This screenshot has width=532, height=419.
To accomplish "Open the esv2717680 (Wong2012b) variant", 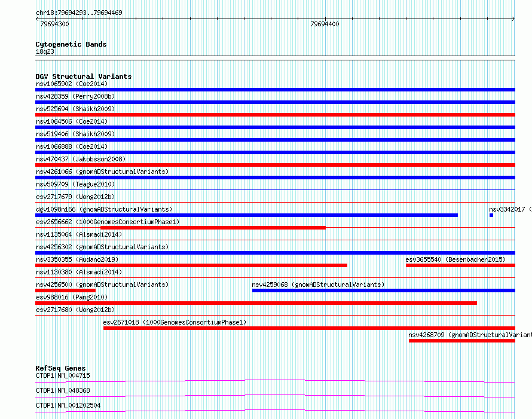I will click(275, 316).
